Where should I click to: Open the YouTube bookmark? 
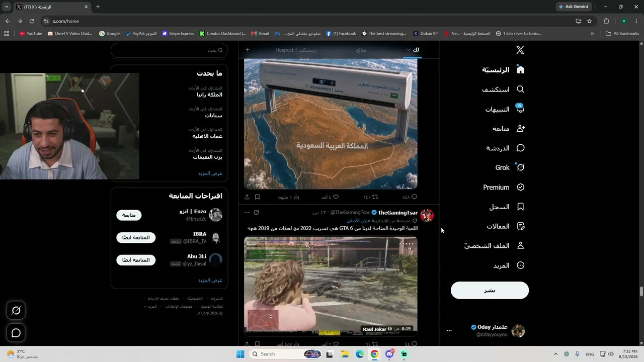[x=31, y=34]
